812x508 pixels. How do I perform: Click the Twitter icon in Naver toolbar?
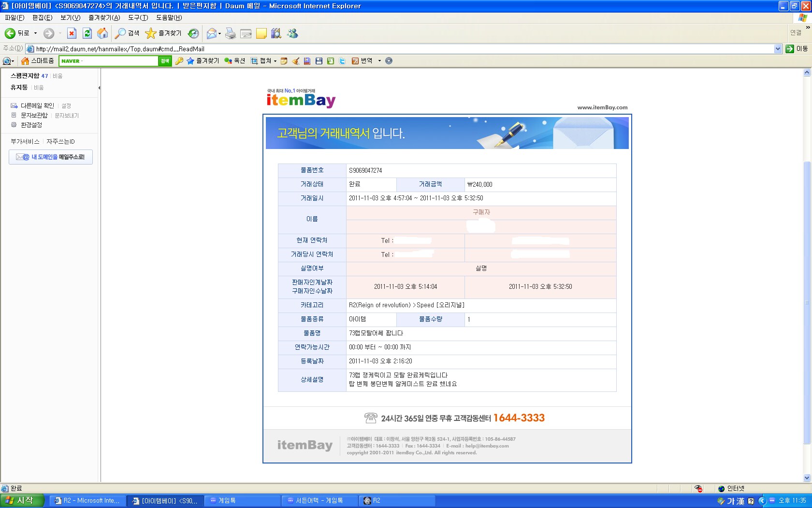point(342,61)
